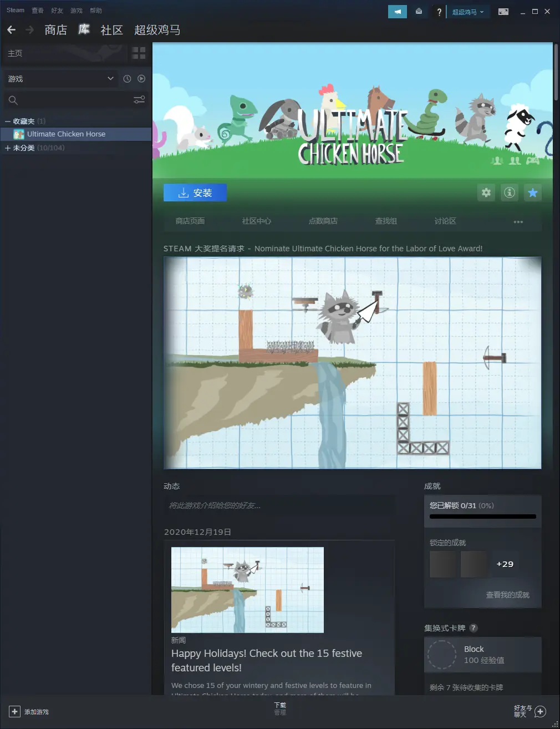Viewport: 560px width, 729px height.
Task: Click the 2020年12月19日 date text
Action: coord(198,532)
